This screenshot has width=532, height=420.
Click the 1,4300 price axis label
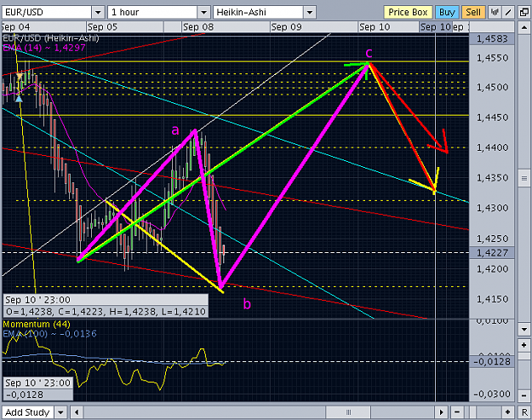click(x=492, y=208)
